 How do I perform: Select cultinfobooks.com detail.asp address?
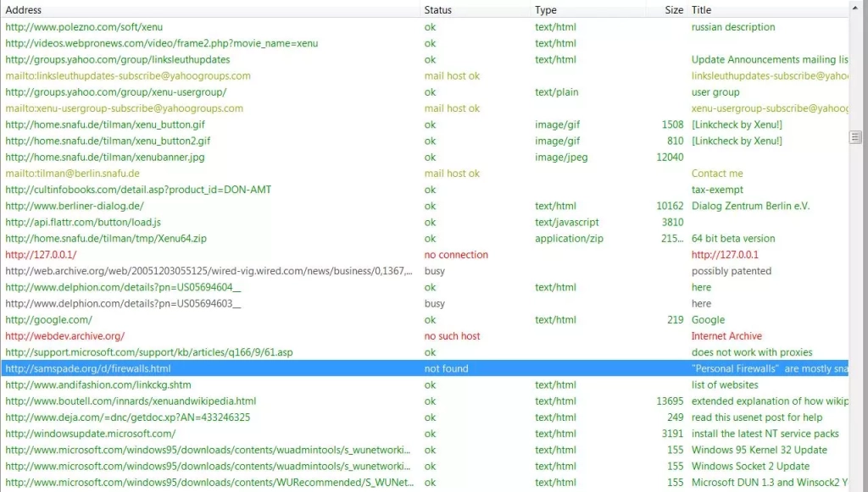138,190
